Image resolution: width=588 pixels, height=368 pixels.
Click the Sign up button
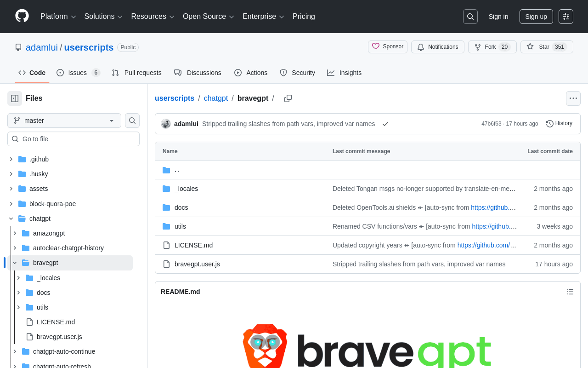coord(536,17)
